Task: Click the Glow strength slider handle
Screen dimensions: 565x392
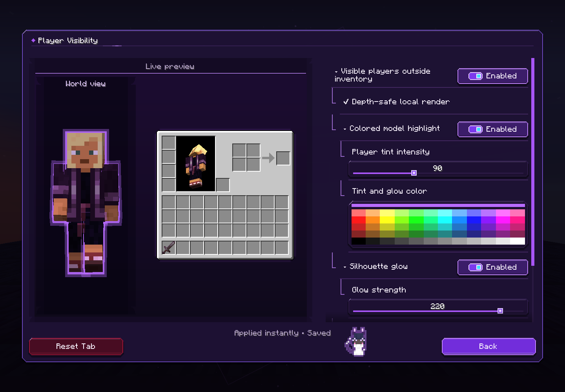Action: (500, 311)
